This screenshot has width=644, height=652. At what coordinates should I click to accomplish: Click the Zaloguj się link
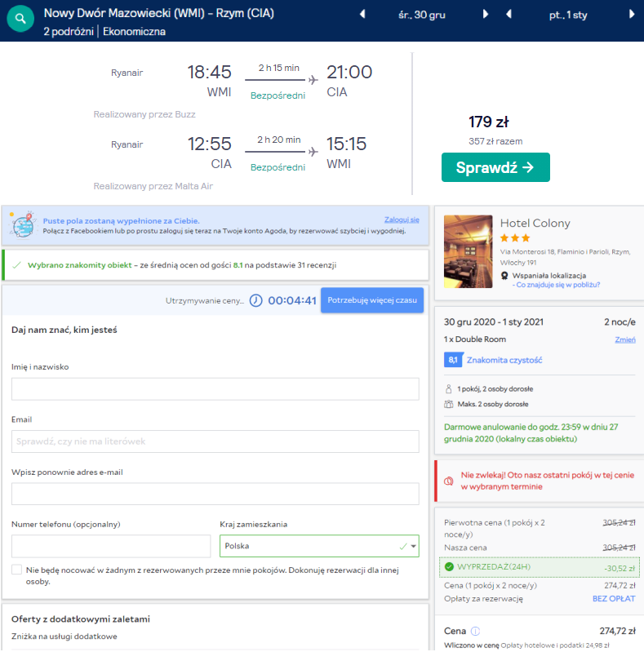pos(402,220)
